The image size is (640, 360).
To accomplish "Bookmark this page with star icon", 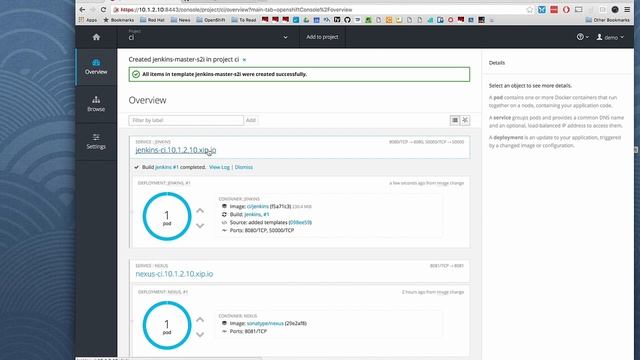I will pos(529,9).
